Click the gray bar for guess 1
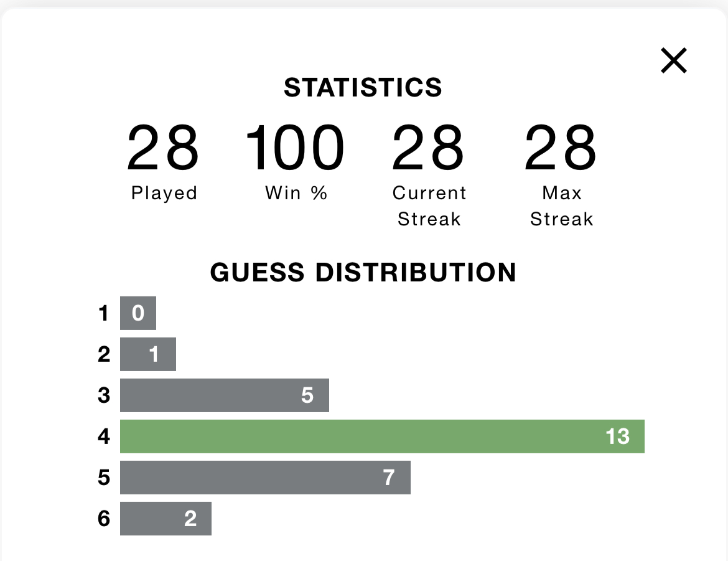 click(138, 313)
